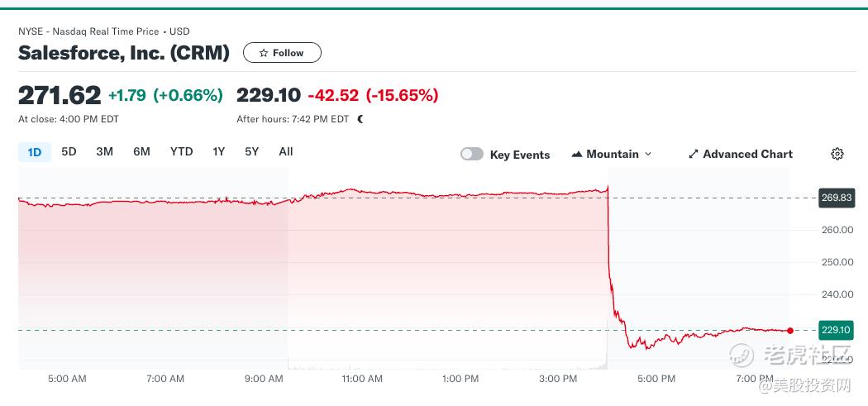Screen dimensions: 868x406
Task: Click the 229.10 green price marker on axis
Action: click(837, 330)
